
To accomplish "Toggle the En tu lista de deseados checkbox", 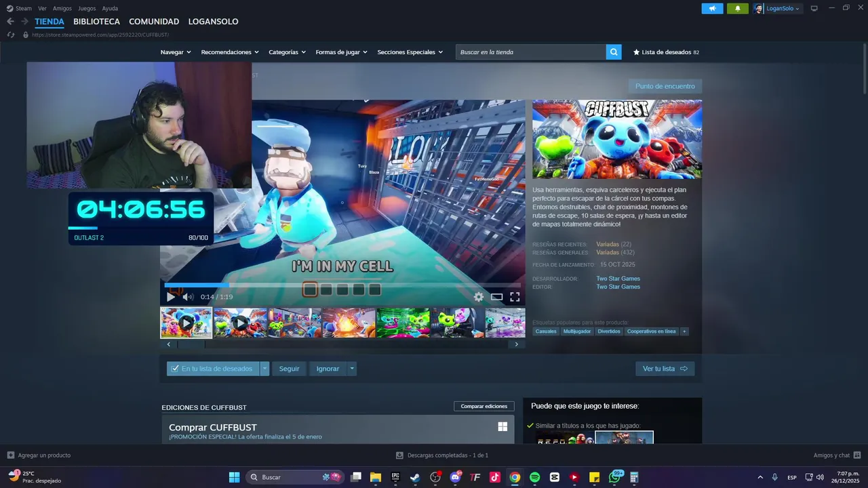I will tap(175, 369).
